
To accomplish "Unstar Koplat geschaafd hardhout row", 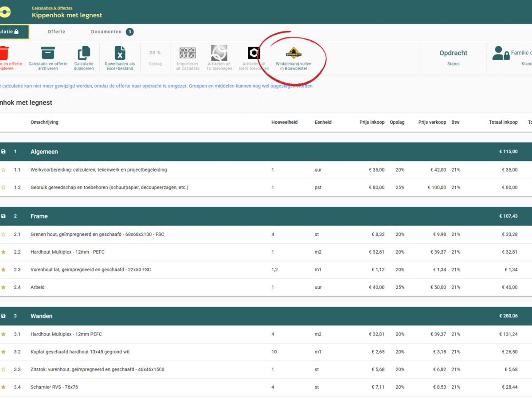I will (4, 352).
